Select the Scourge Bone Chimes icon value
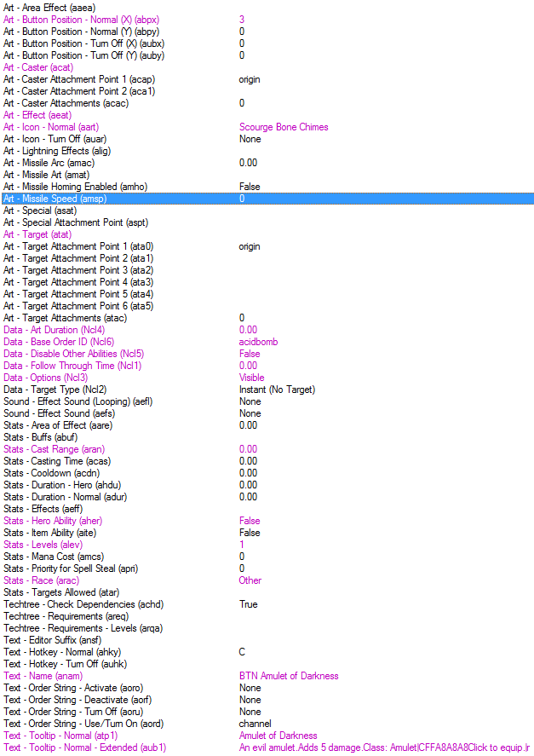 (284, 127)
